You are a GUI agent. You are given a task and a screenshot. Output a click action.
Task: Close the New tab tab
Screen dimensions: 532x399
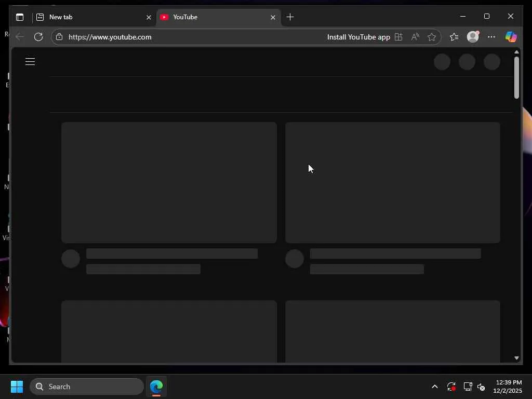pyautogui.click(x=149, y=17)
